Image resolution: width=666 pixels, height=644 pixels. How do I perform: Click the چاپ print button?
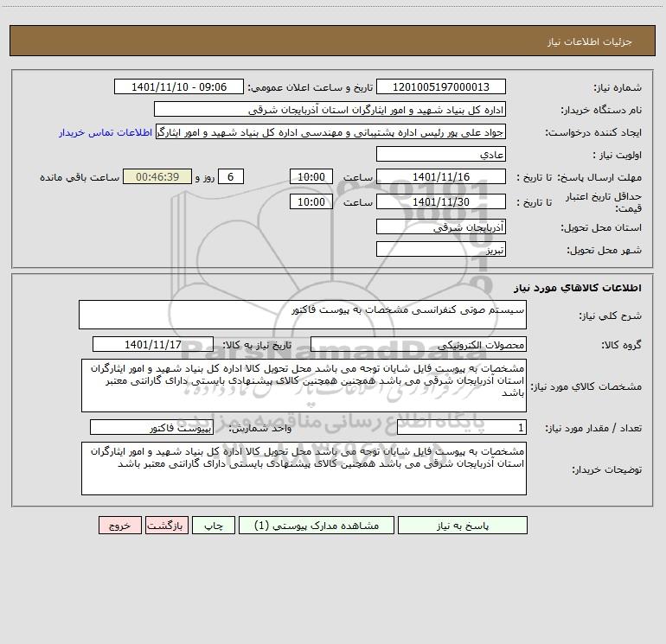click(x=214, y=525)
